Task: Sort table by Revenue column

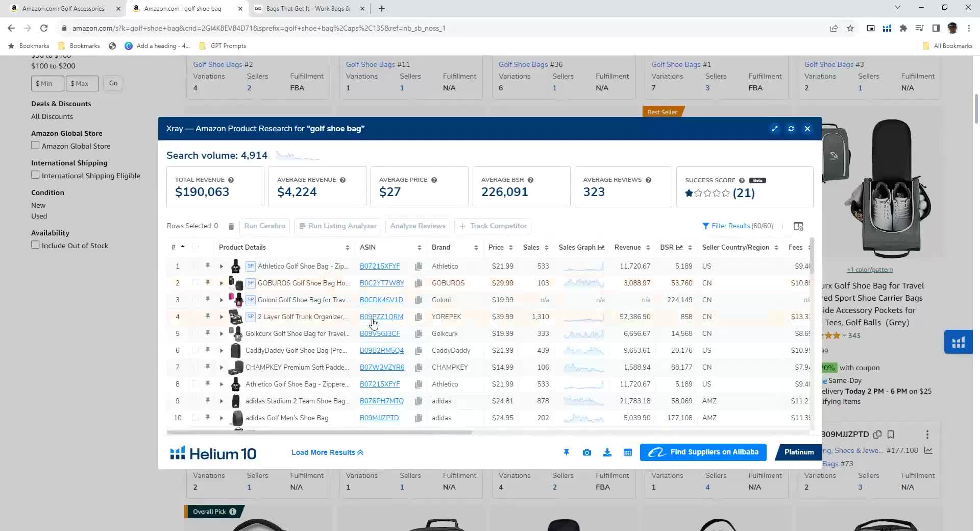Action: pyautogui.click(x=648, y=248)
